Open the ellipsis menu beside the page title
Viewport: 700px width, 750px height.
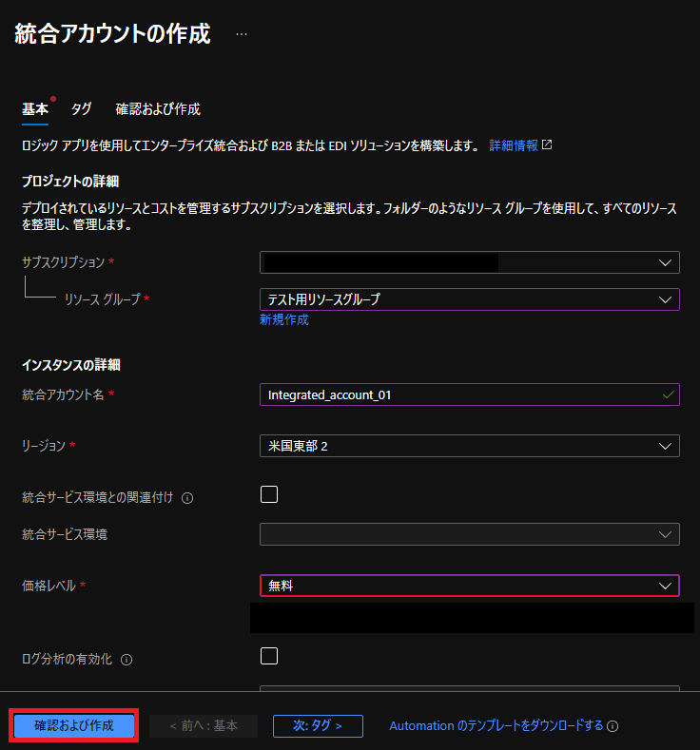click(242, 34)
